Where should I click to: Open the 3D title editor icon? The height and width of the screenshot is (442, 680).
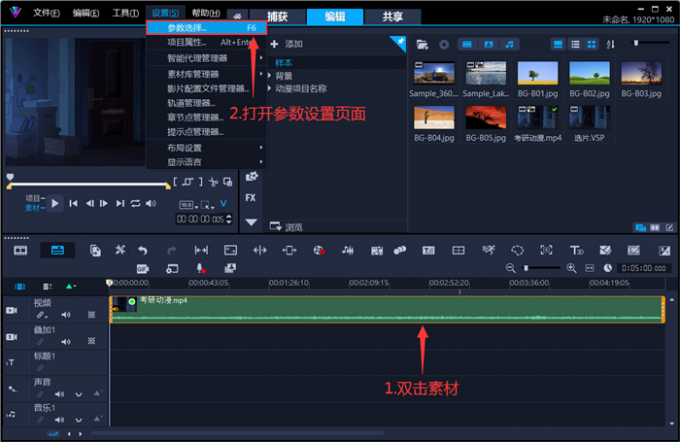coord(576,250)
